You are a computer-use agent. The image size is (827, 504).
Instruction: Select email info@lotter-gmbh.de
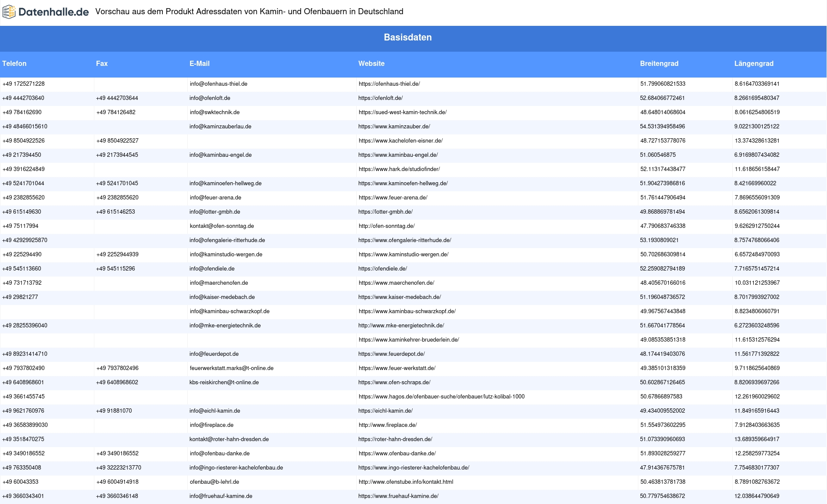(x=215, y=212)
